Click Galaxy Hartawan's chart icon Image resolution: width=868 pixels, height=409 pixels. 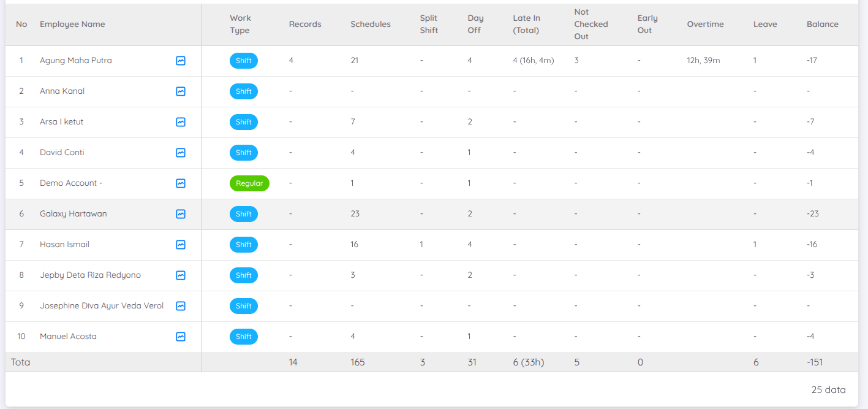[x=180, y=214]
